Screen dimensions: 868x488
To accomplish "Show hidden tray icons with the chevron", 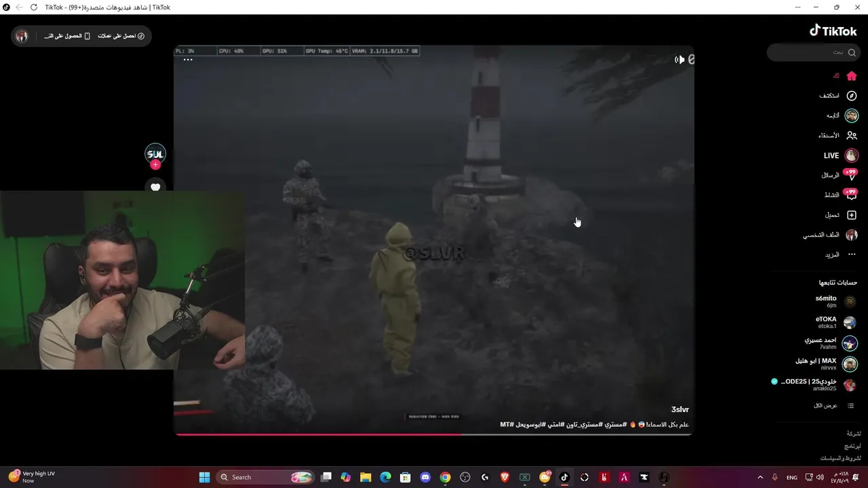I will tap(760, 477).
